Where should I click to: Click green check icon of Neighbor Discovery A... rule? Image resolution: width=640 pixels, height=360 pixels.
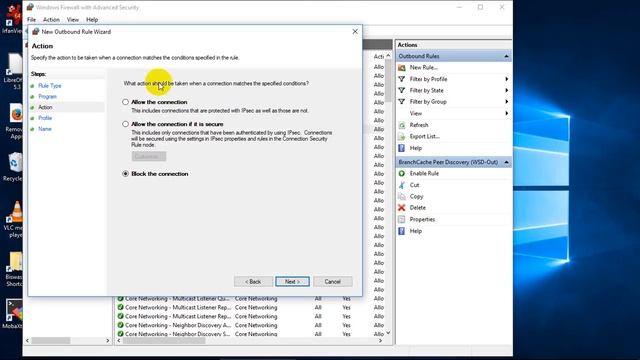tap(120, 325)
